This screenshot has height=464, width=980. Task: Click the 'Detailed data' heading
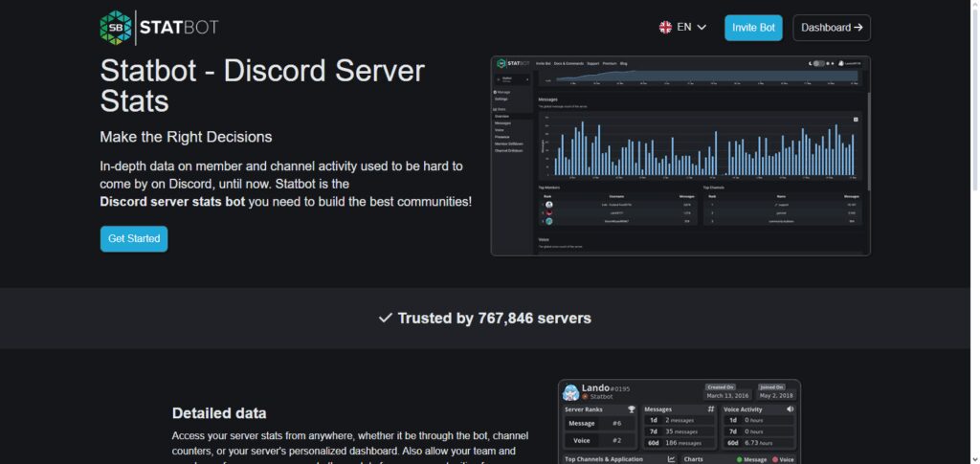coord(219,413)
